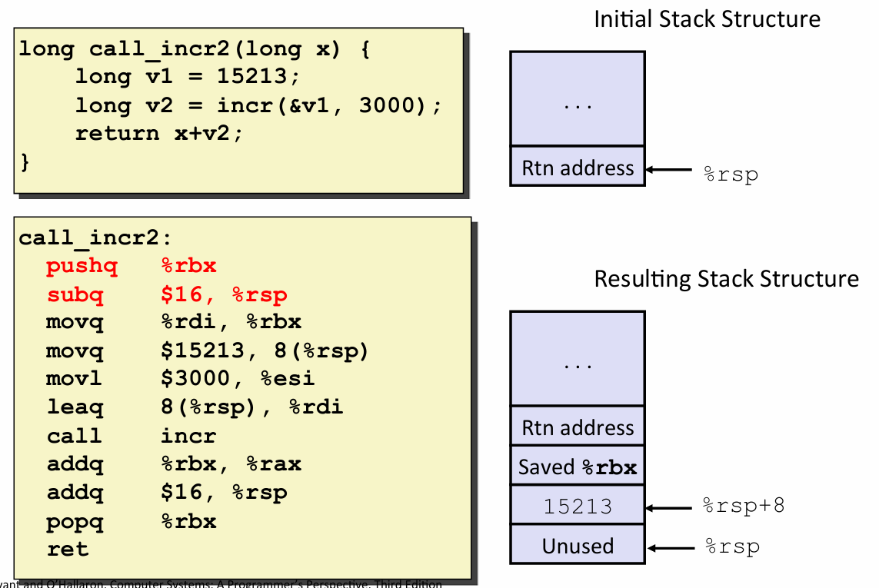The width and height of the screenshot is (879, 588).
Task: Click the popq %rbx instruction
Action: point(132,522)
